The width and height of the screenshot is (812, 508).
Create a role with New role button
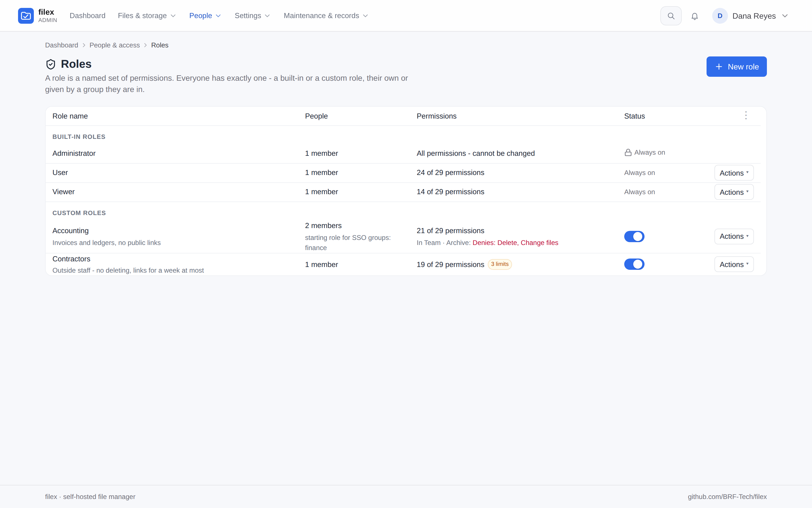coord(736,67)
